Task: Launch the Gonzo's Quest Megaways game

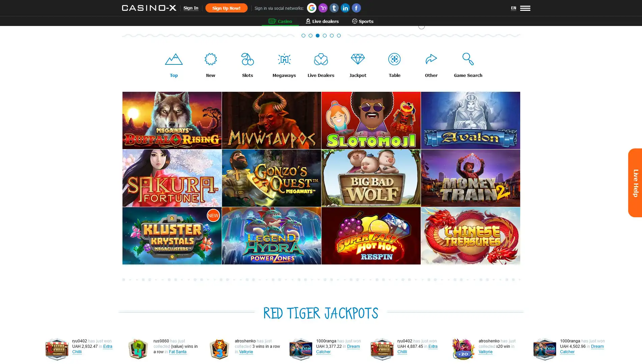Action: point(271,178)
